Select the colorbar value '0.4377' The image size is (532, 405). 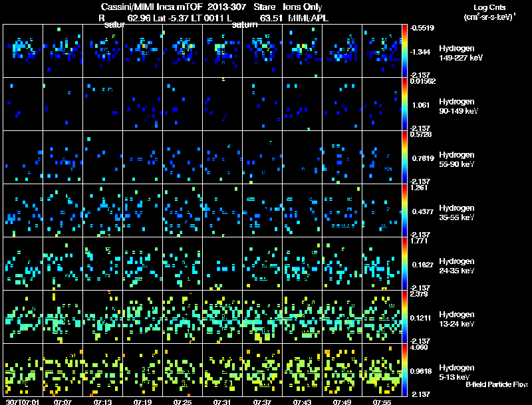pos(423,211)
